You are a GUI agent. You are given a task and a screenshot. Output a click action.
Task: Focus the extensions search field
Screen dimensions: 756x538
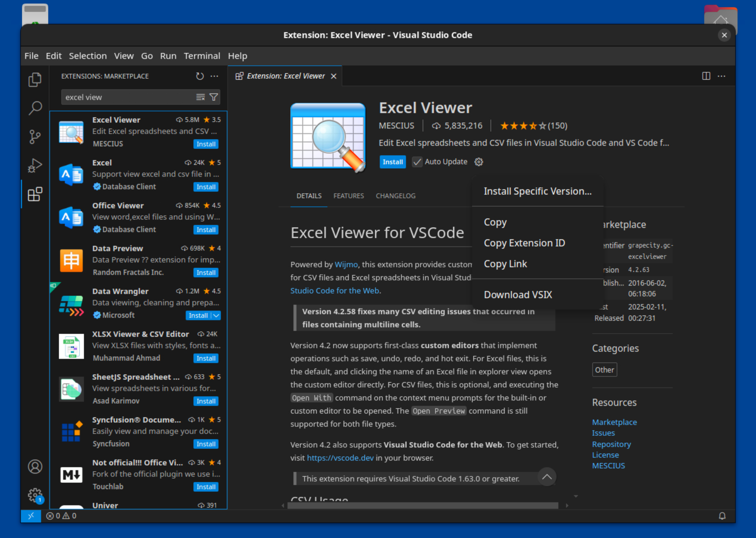point(129,97)
